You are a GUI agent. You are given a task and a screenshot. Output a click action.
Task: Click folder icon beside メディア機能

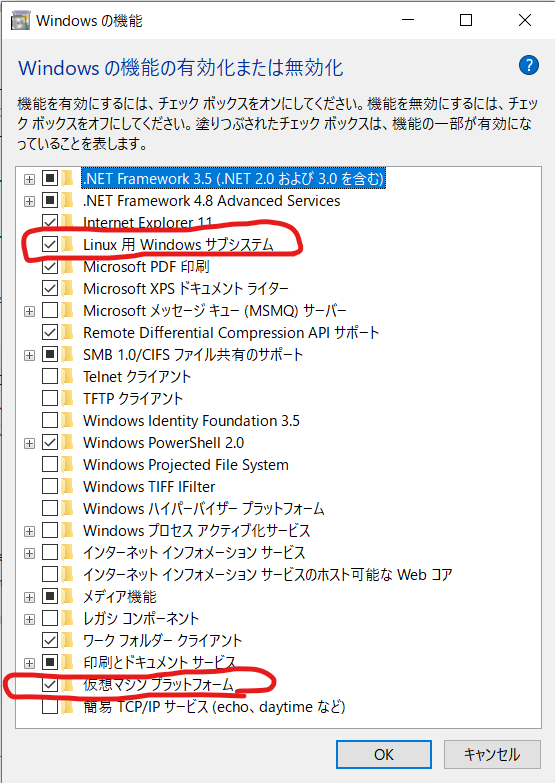pos(67,596)
